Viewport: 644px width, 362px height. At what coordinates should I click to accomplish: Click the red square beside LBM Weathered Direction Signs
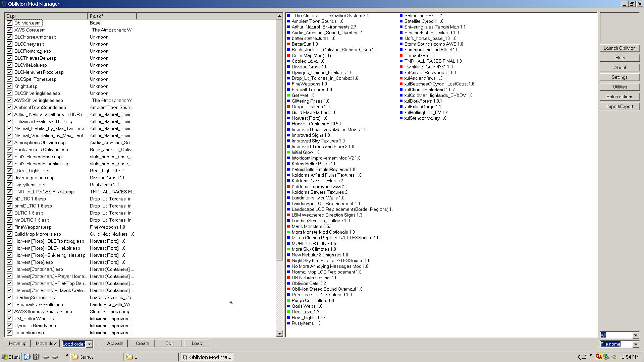pyautogui.click(x=288, y=215)
